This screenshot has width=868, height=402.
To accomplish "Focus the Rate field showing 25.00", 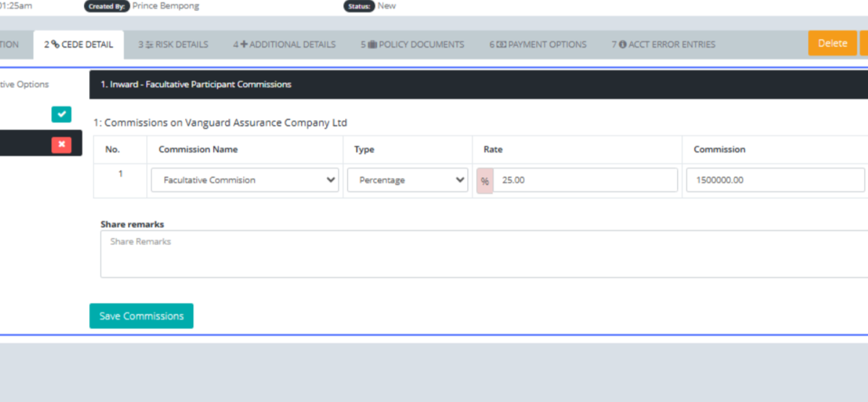I will point(584,180).
